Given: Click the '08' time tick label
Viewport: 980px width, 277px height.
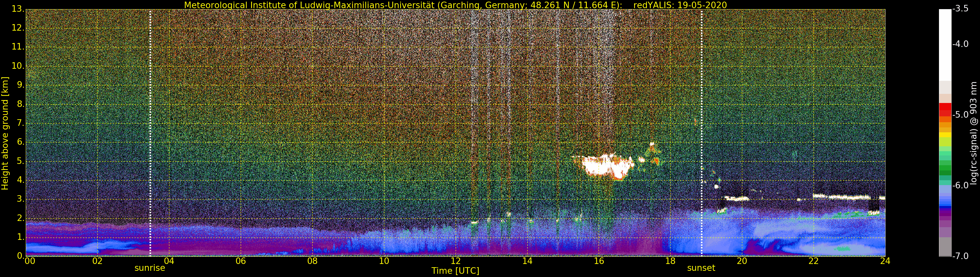Looking at the screenshot, I should (312, 261).
